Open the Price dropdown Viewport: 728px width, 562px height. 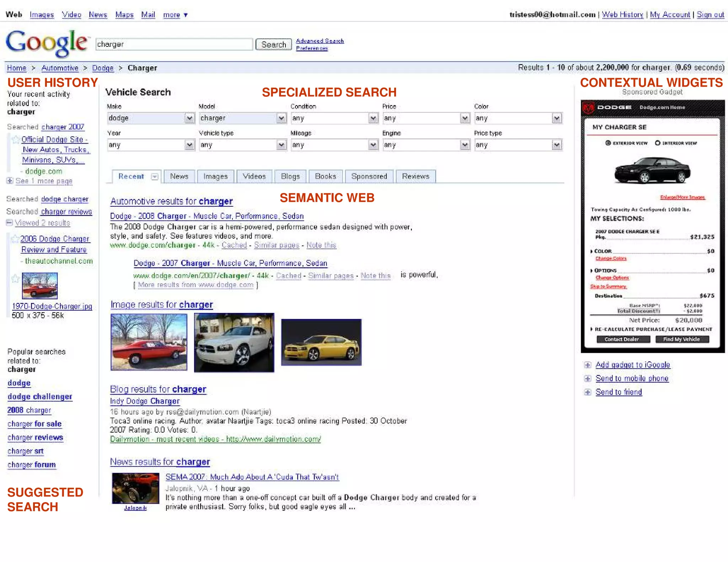pyautogui.click(x=426, y=118)
